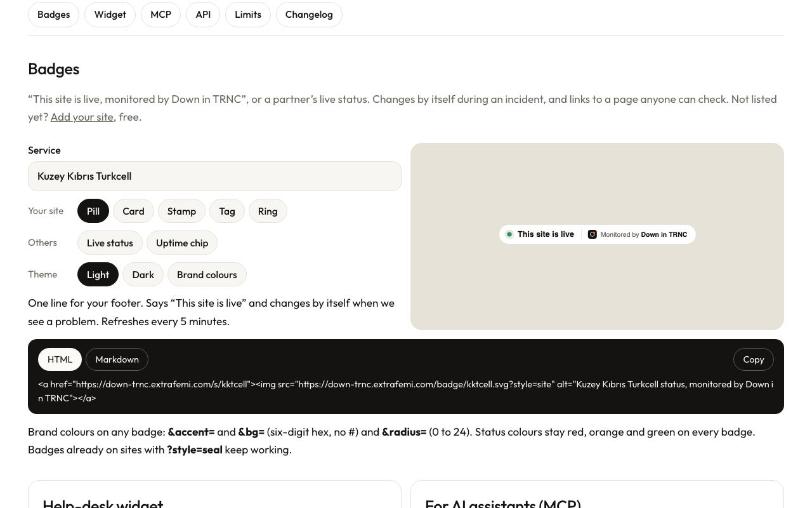This screenshot has width=812, height=508.
Task: Click the '&radius=' parameter text
Action: [x=404, y=432]
